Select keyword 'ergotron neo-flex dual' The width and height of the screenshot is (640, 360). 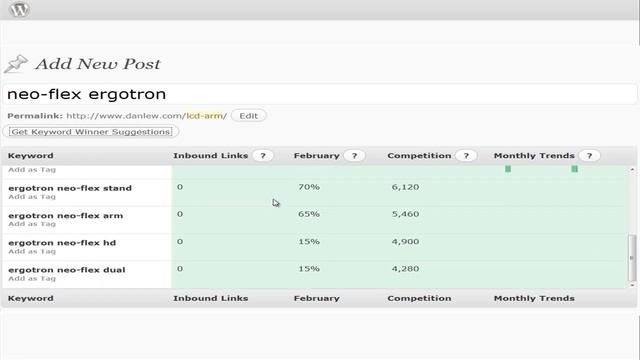pyautogui.click(x=67, y=270)
